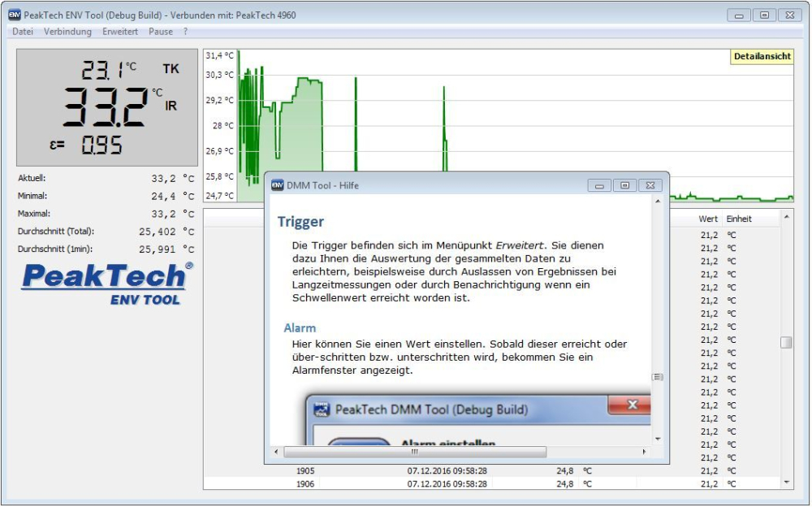The image size is (812, 507).
Task: Open the Datei menu
Action: point(22,32)
